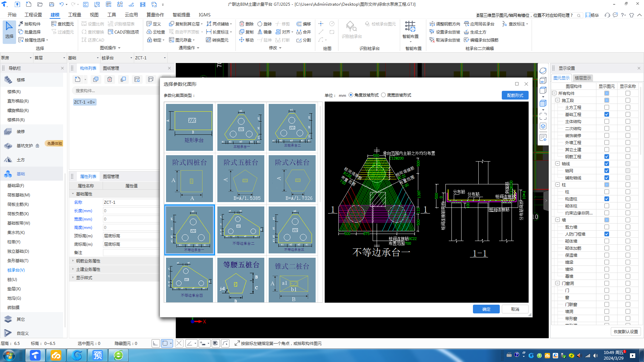Click the 配筋形式 button
The height and width of the screenshot is (362, 644).
pyautogui.click(x=515, y=95)
